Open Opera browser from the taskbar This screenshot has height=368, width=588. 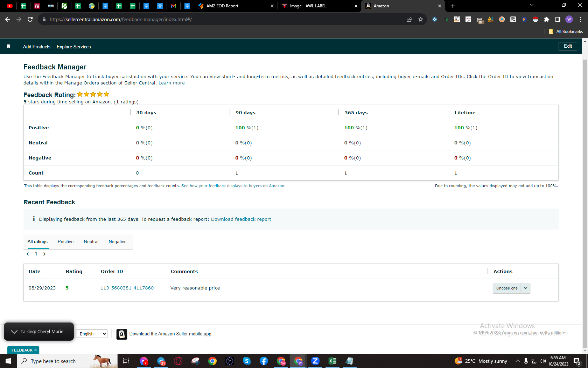178,361
